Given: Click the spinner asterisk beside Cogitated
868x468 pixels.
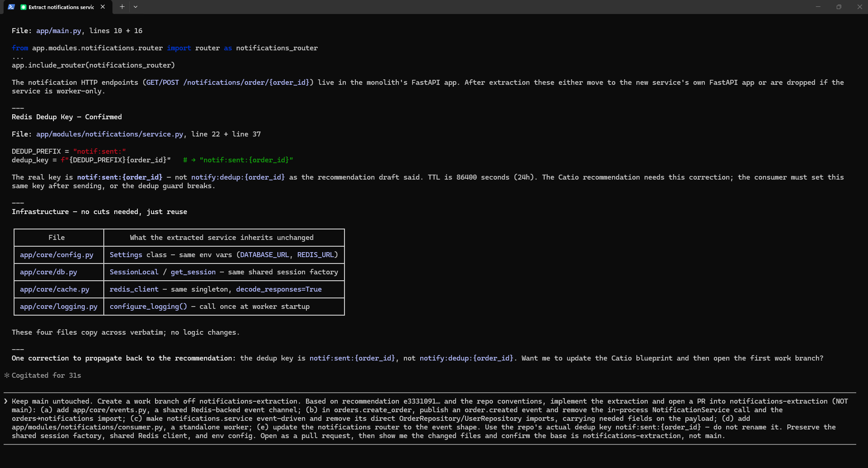Looking at the screenshot, I should (7, 375).
